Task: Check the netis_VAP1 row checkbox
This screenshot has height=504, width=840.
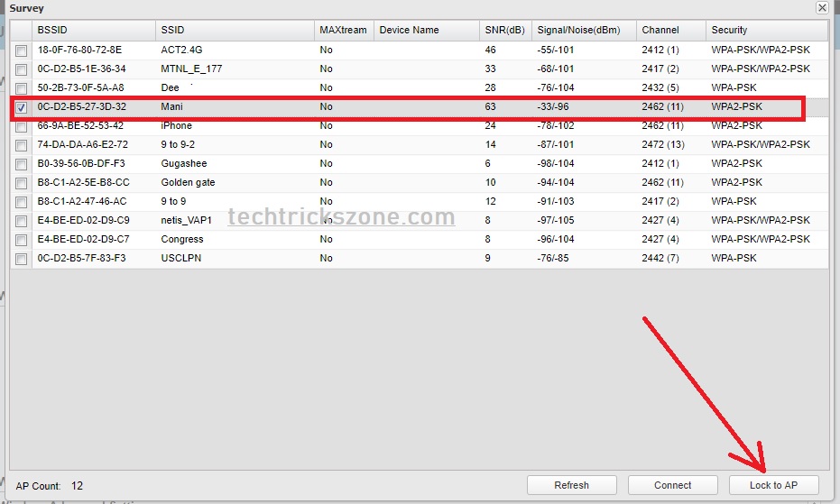Action: pos(21,221)
